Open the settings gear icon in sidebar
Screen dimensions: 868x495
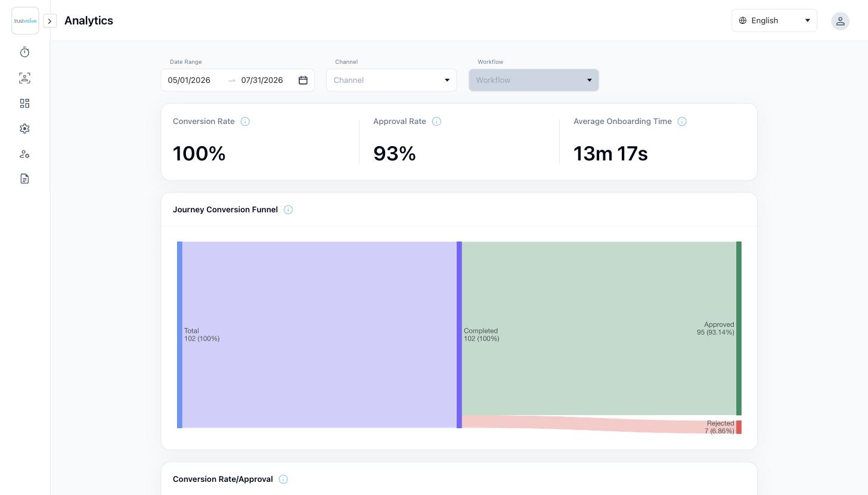point(24,129)
